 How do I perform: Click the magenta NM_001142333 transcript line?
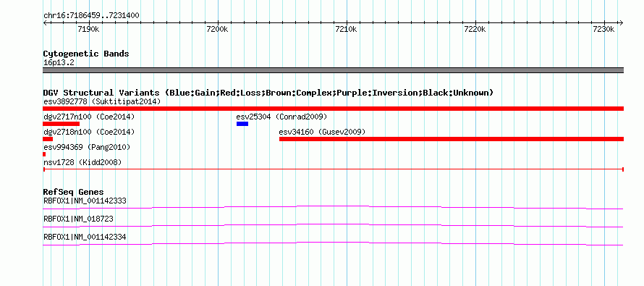333,208
